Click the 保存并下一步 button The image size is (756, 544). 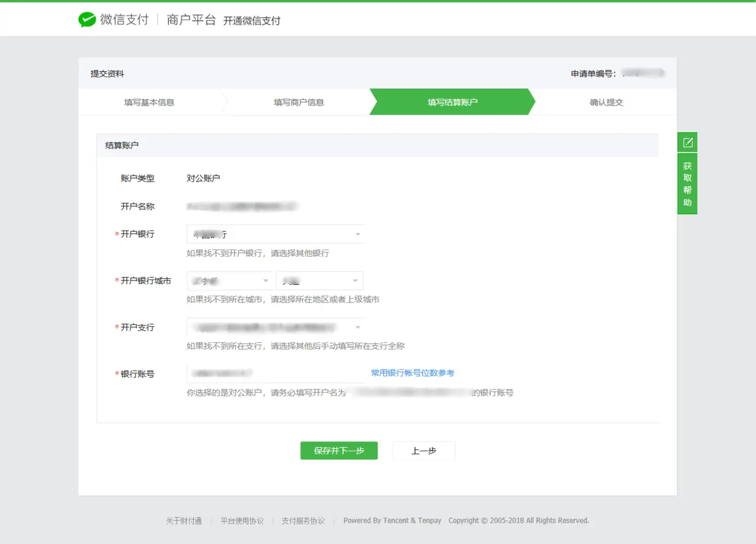click(339, 451)
